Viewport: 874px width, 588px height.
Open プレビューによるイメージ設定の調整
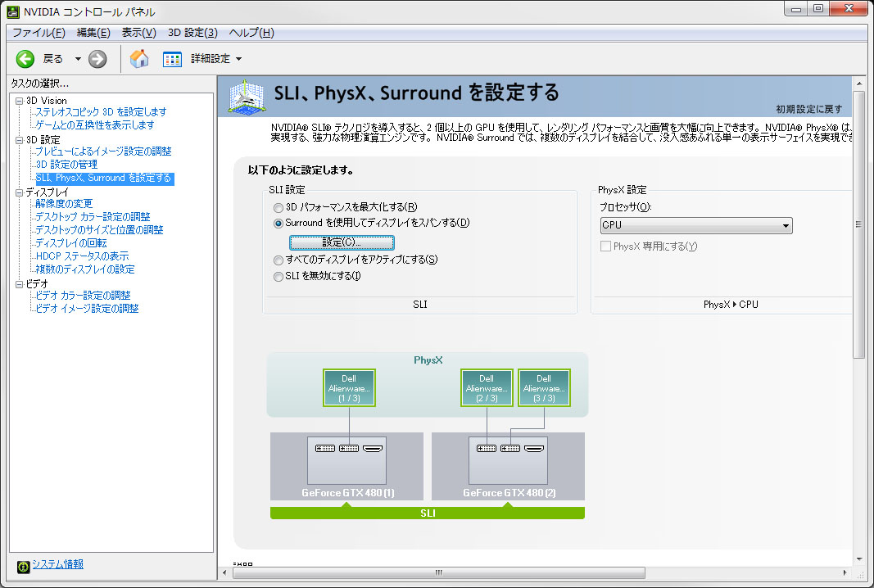click(x=103, y=151)
